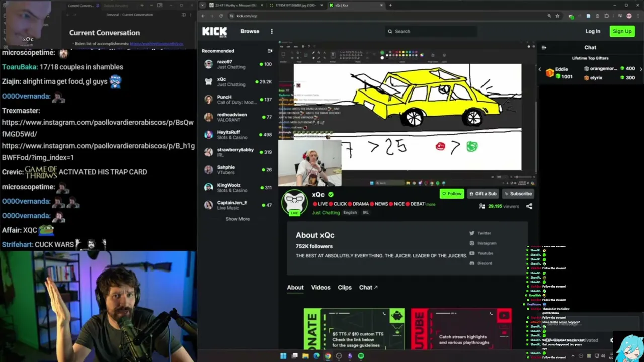Select redheadvixen in Recommended channels
This screenshot has width=644, height=362.
tap(237, 117)
